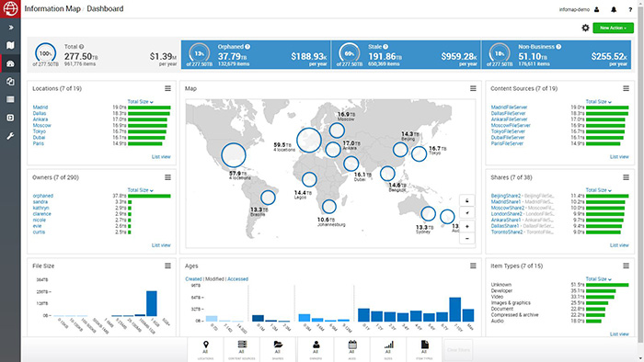This screenshot has width=644, height=362.
Task: Open the Map panel hamburger menu
Action: coord(473,88)
